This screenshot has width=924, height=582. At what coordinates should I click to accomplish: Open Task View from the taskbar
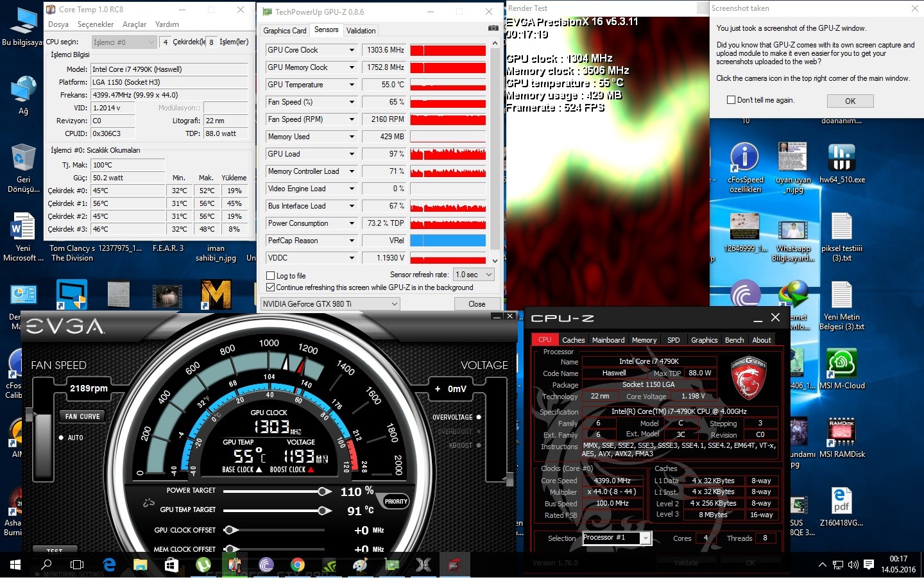77,565
